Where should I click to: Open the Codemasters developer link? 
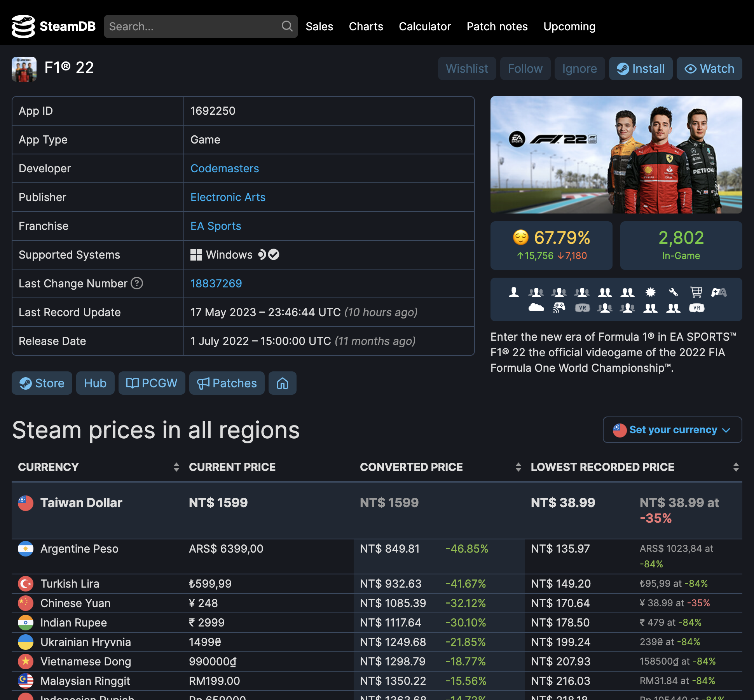pos(224,168)
